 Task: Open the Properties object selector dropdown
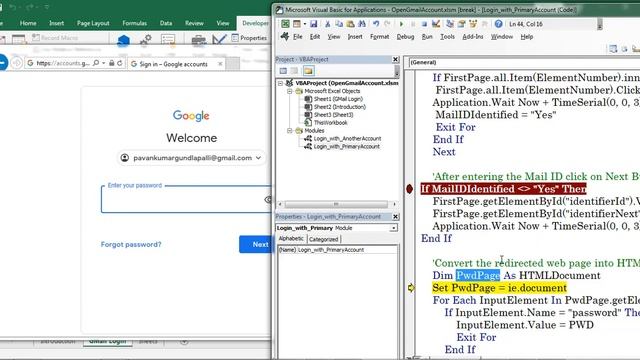(x=393, y=228)
